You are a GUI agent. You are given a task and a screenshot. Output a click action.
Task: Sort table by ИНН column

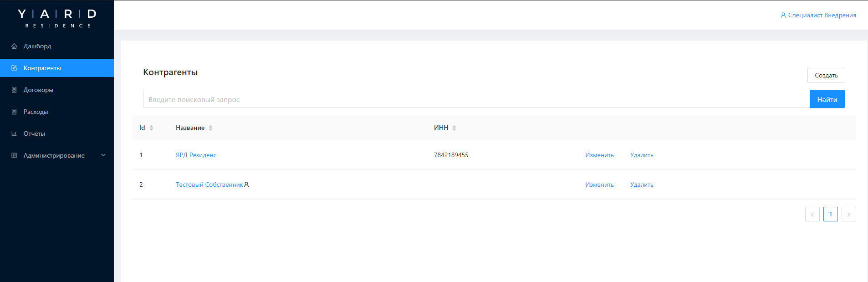pos(454,128)
